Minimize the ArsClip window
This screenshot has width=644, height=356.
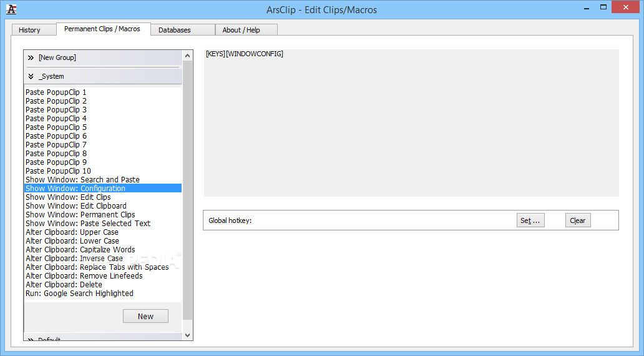point(587,7)
